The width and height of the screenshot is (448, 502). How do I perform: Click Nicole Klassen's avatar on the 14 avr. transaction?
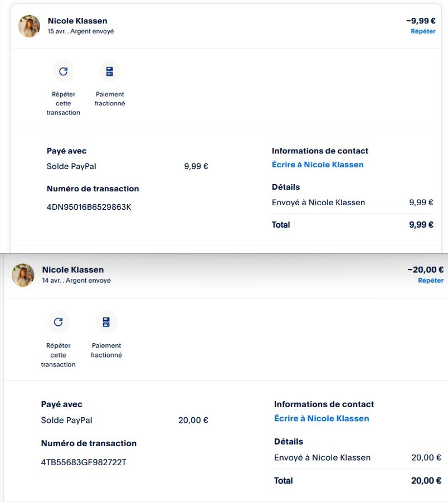pos(23,275)
